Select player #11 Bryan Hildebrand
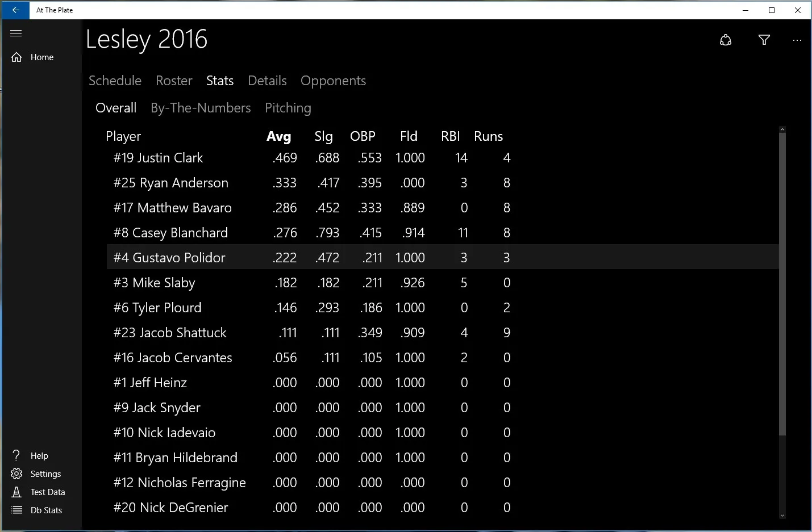Image resolution: width=812 pixels, height=532 pixels. pyautogui.click(x=442, y=458)
